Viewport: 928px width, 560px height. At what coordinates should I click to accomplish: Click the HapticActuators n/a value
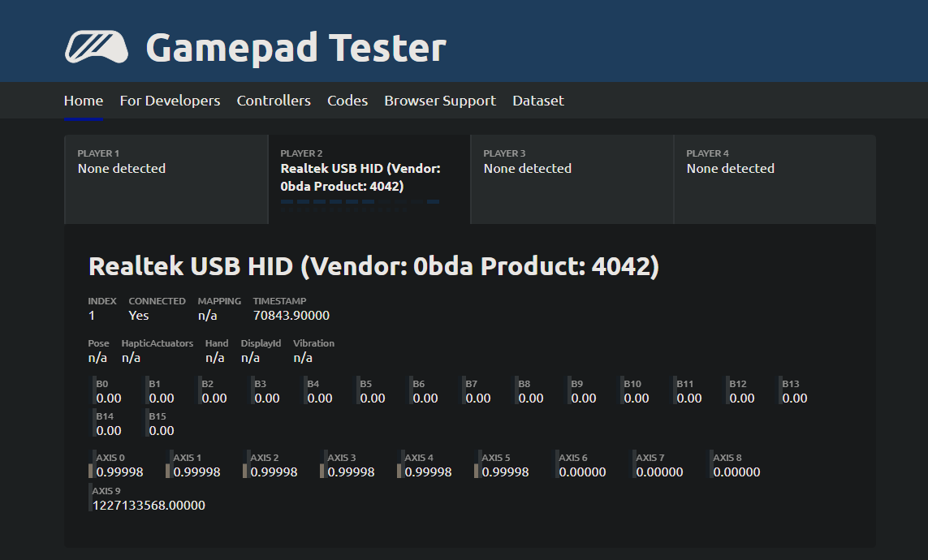(x=131, y=358)
